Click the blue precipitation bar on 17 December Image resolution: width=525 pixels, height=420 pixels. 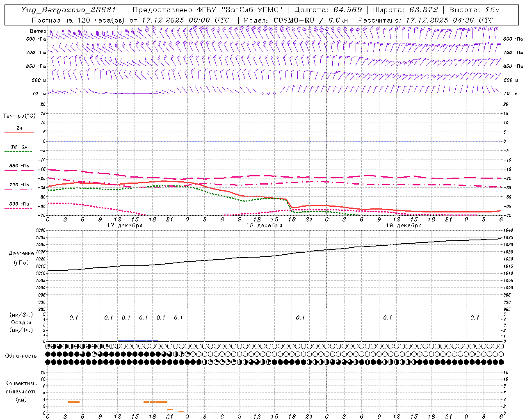[137, 340]
